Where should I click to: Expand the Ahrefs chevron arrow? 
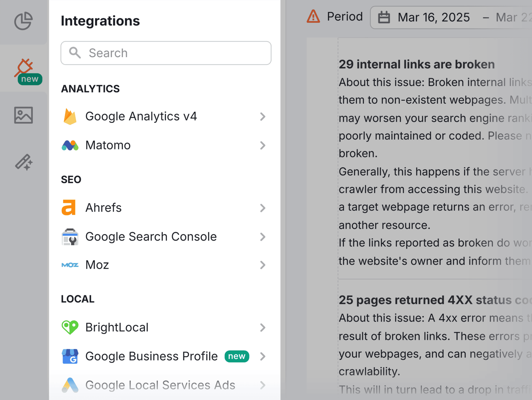[x=263, y=208]
